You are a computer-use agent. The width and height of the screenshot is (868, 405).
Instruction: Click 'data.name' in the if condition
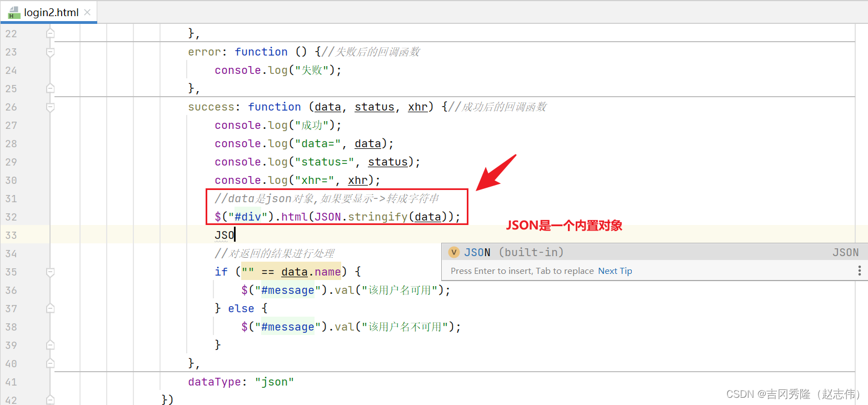click(x=311, y=272)
